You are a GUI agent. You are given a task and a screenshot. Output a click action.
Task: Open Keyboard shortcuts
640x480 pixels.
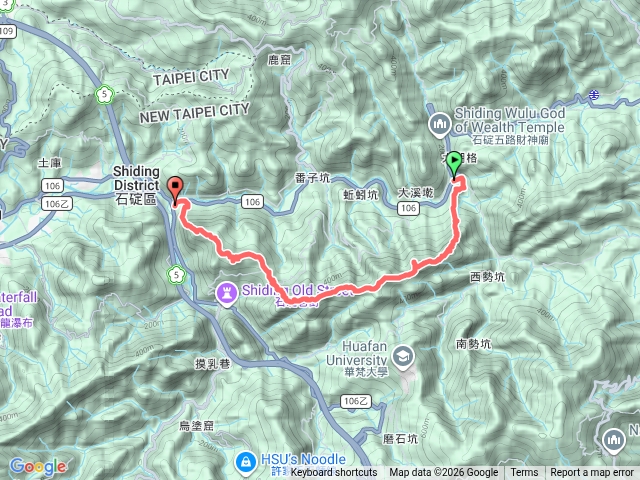point(334,472)
